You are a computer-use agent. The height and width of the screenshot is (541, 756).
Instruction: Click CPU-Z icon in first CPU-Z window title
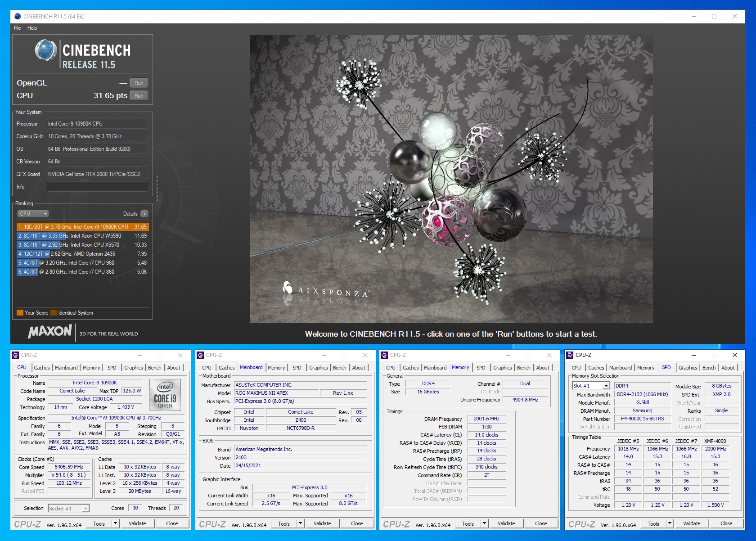[16, 355]
